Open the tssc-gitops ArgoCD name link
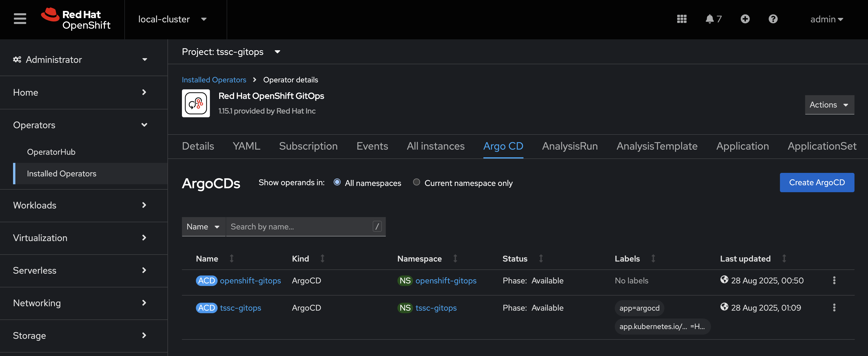The width and height of the screenshot is (868, 356). pyautogui.click(x=240, y=308)
